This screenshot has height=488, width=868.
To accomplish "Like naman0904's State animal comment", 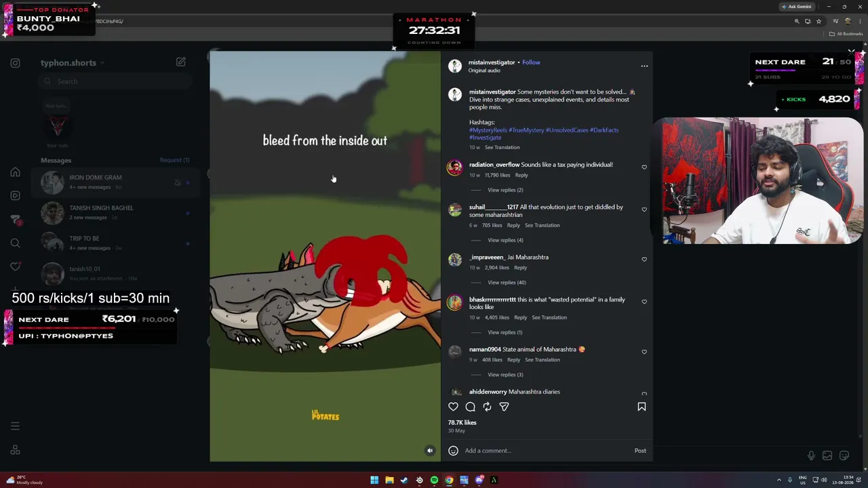I will click(644, 351).
